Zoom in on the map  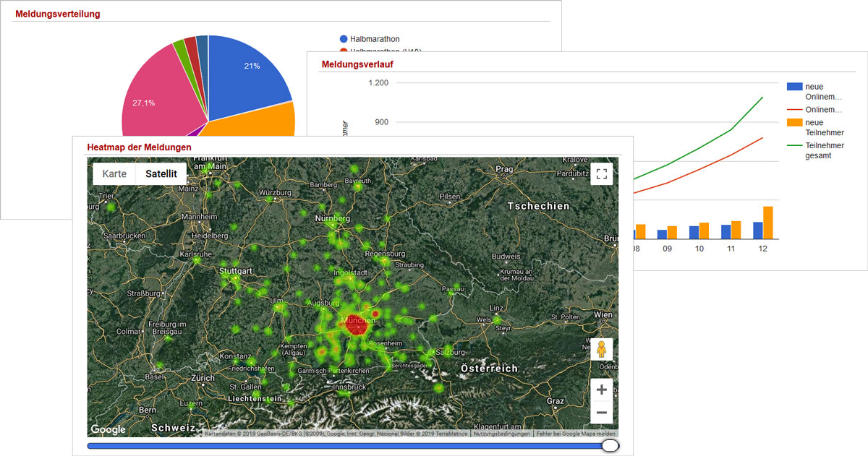[x=601, y=390]
